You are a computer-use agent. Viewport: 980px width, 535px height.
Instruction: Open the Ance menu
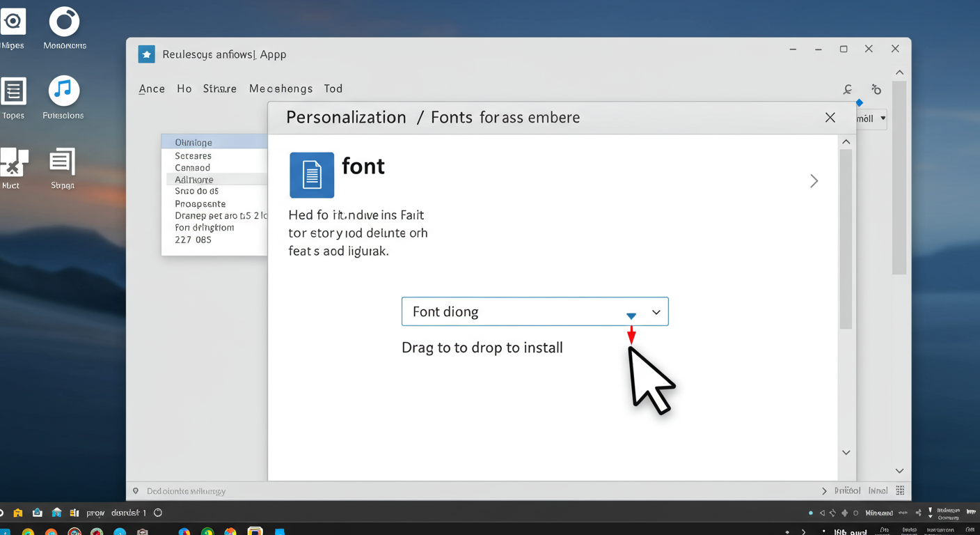(152, 88)
